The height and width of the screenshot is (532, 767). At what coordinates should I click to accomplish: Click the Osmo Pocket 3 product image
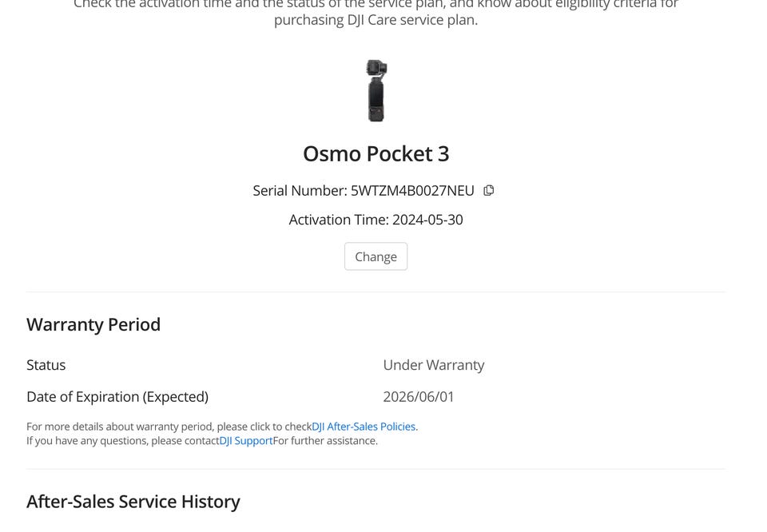(376, 90)
